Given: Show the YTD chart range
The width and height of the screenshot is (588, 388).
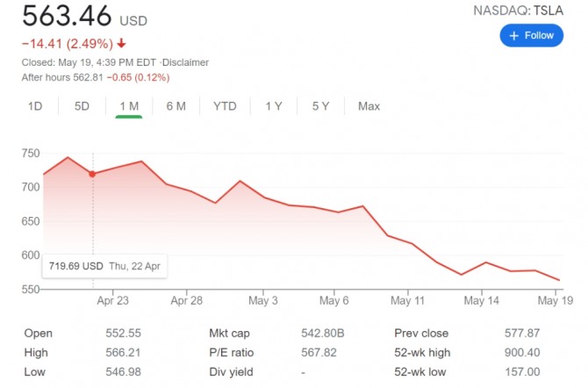Looking at the screenshot, I should [225, 106].
